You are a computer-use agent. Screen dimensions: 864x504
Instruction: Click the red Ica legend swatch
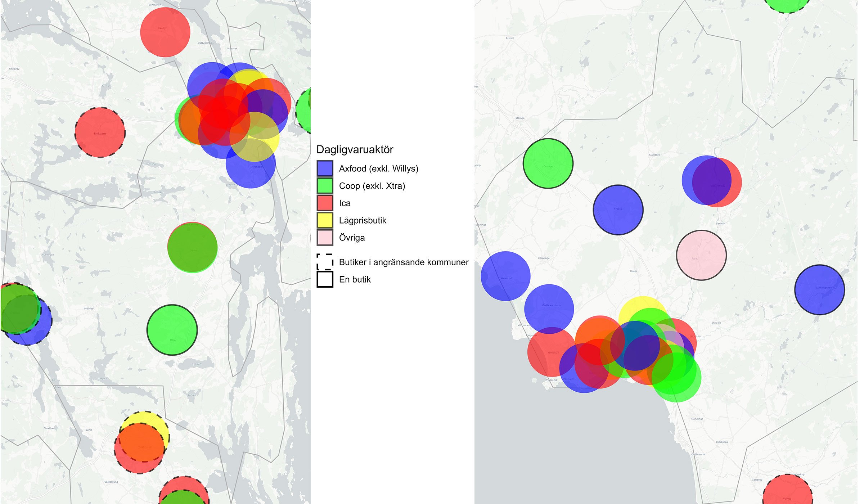pyautogui.click(x=325, y=203)
